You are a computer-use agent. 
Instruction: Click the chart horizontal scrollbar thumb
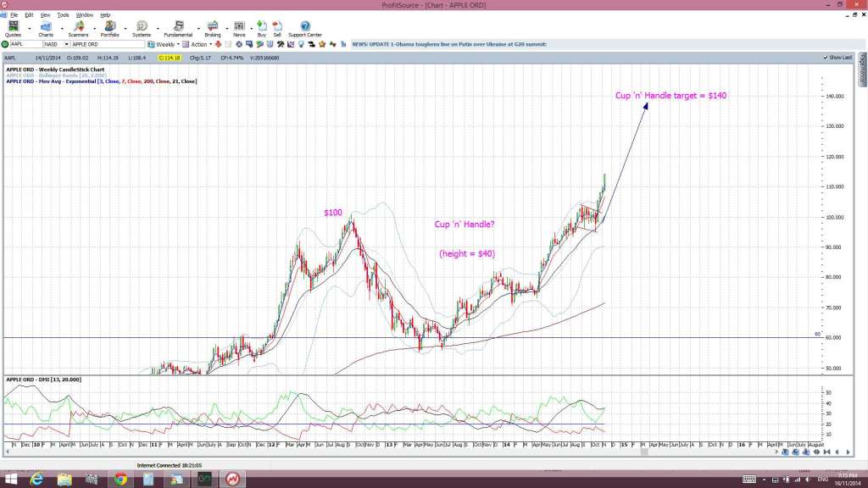click(x=644, y=452)
